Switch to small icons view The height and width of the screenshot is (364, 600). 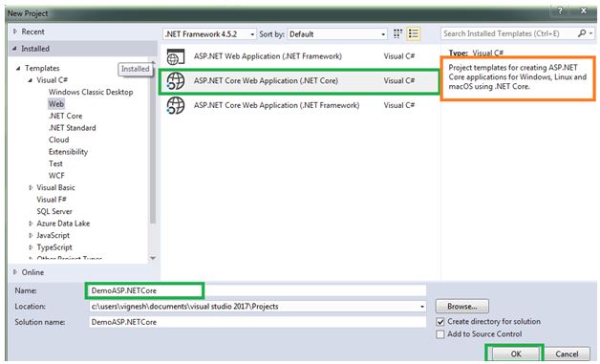pyautogui.click(x=397, y=33)
